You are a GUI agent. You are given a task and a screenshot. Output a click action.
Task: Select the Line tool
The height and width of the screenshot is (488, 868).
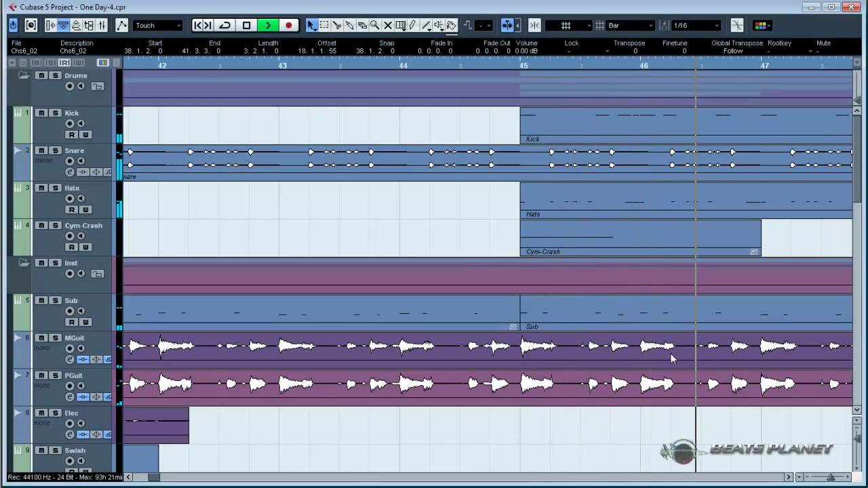[x=426, y=25]
